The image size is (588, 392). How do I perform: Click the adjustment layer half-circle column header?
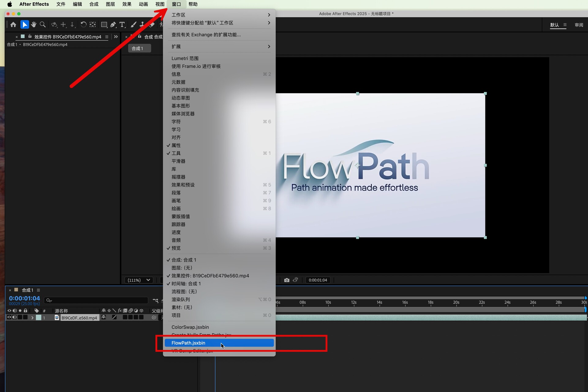pyautogui.click(x=136, y=310)
